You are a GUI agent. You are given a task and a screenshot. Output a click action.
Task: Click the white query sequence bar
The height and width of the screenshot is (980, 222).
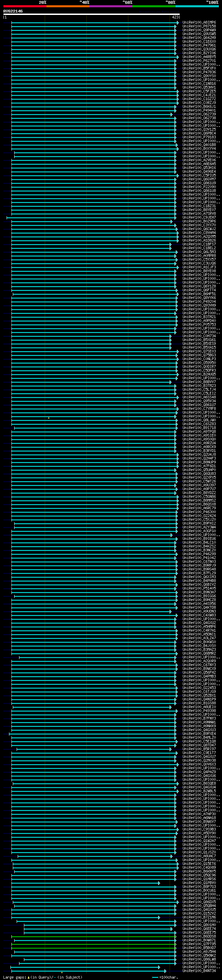(92, 14)
